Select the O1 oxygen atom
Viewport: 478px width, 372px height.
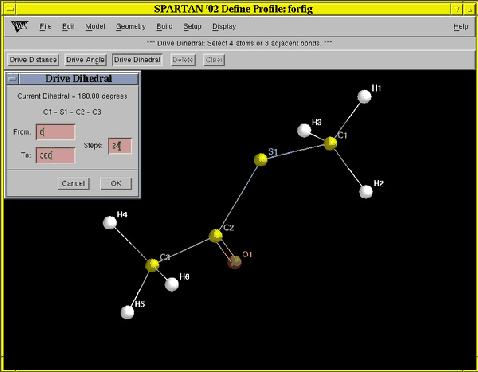(235, 262)
